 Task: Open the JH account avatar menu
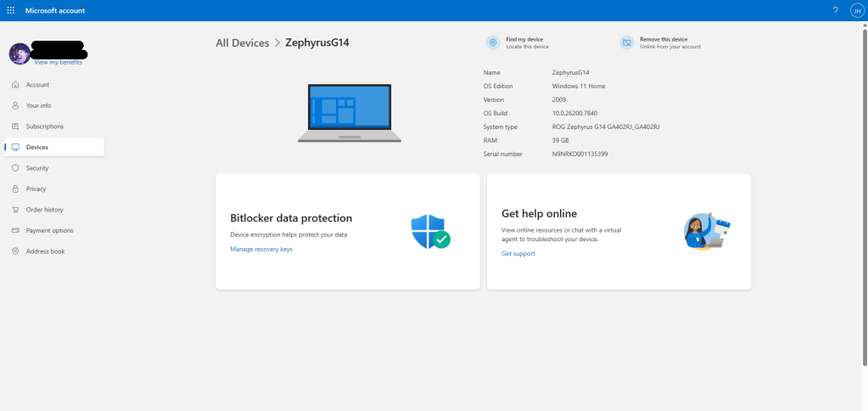coord(857,10)
